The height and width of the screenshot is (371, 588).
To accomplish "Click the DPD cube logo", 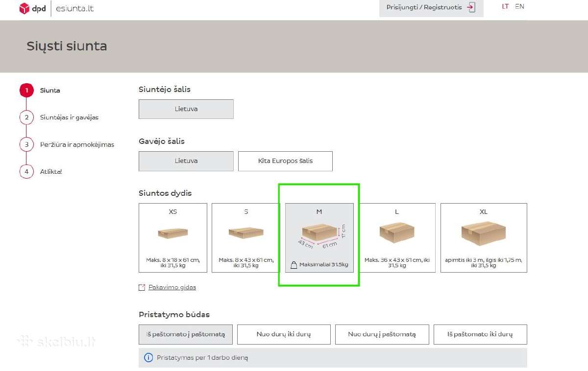I will coord(24,8).
